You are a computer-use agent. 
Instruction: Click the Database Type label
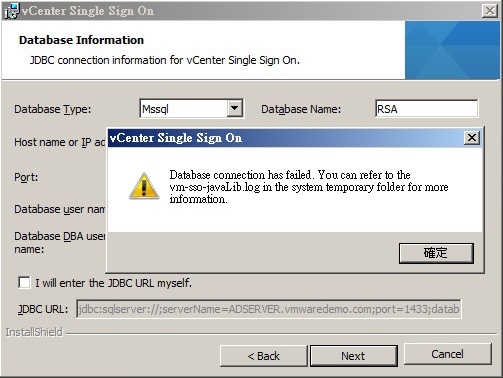tap(52, 109)
